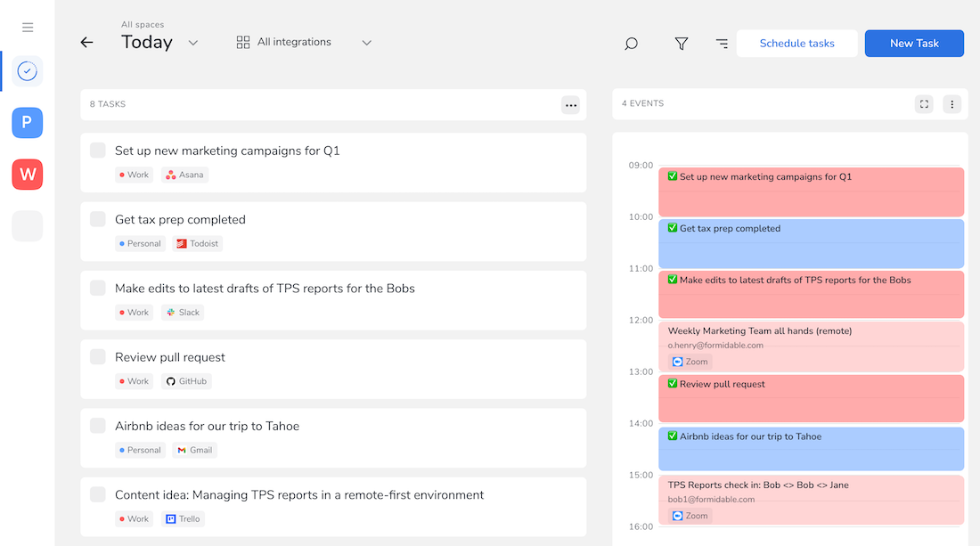This screenshot has height=546, width=980.
Task: Click the sort lines icon in the toolbar
Action: point(722,43)
